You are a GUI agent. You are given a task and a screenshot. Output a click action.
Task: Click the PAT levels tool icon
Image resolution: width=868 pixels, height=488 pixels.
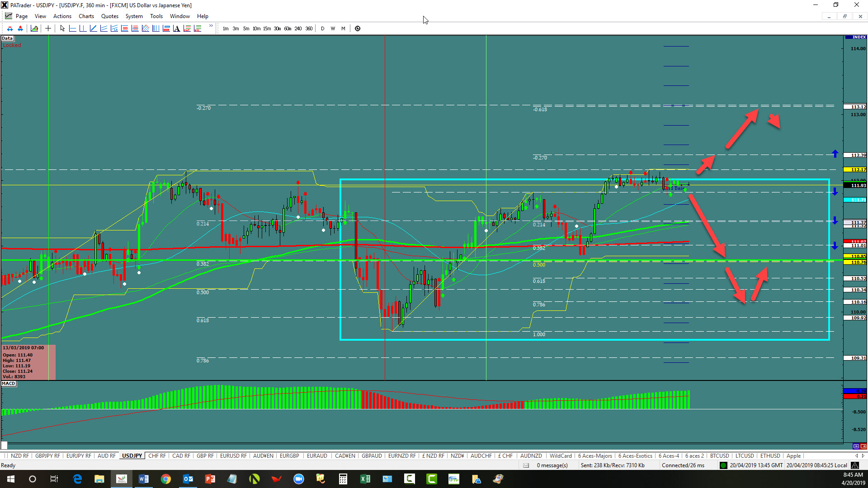click(187, 28)
